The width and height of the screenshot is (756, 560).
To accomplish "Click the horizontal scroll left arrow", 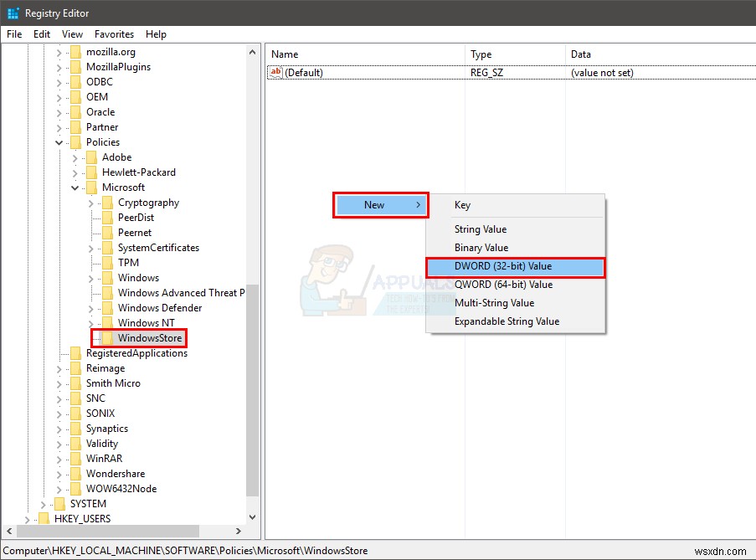I will pyautogui.click(x=9, y=531).
